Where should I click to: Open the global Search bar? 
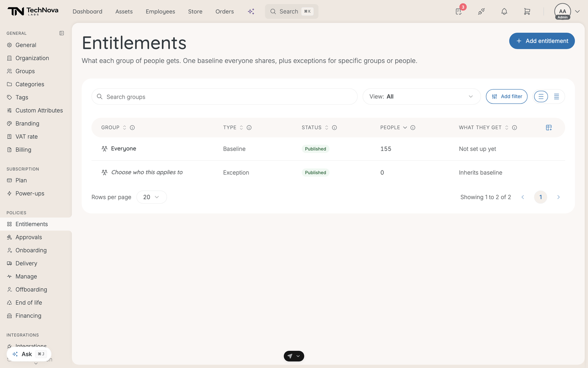pos(292,11)
